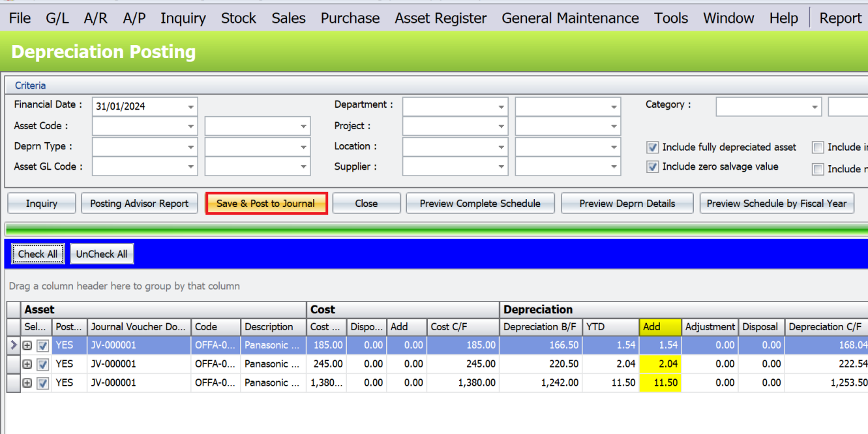Open the Inquiry menu
This screenshot has width=868, height=434.
(183, 18)
